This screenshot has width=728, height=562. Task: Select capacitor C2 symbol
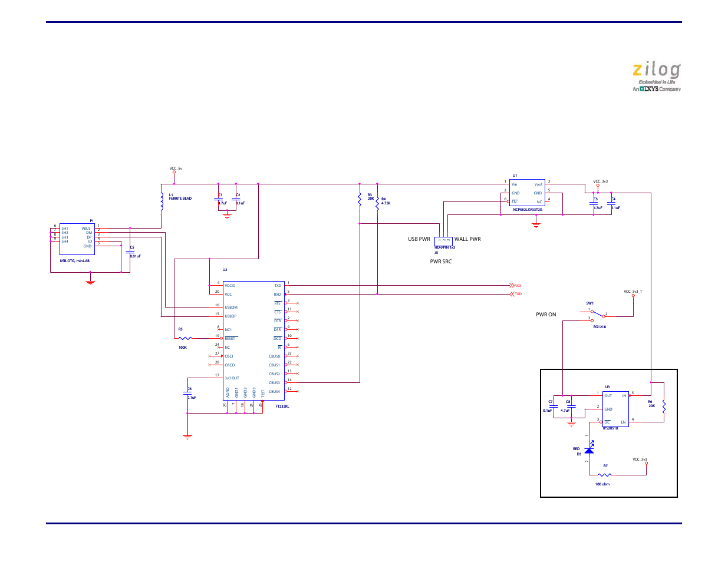[236, 199]
